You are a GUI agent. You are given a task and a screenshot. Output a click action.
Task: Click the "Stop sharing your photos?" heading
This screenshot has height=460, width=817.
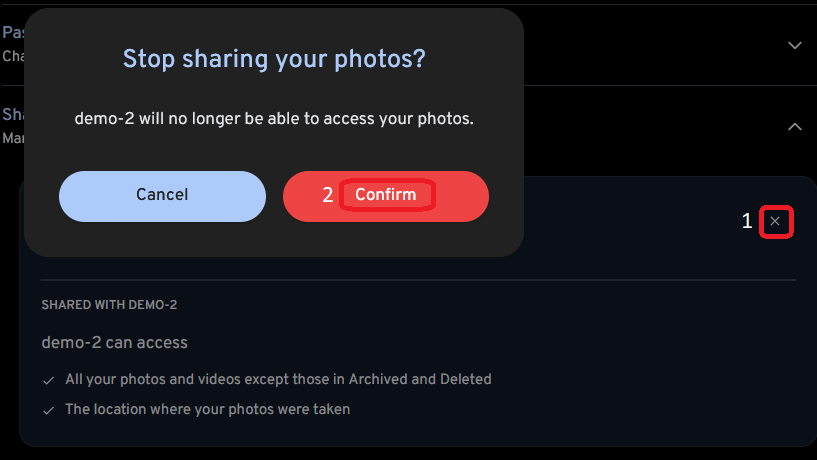click(x=273, y=60)
